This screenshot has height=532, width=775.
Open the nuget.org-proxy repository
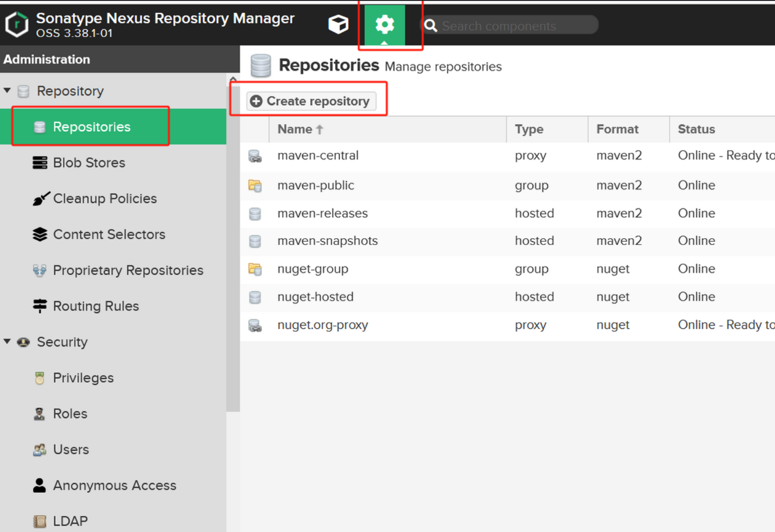coord(323,325)
